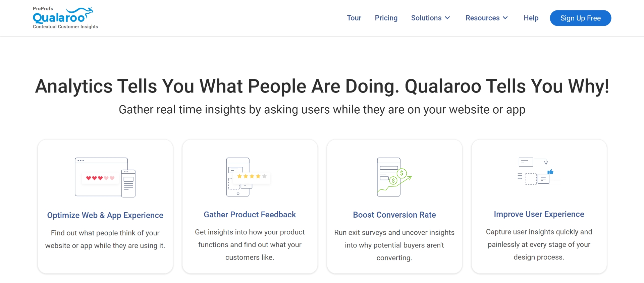Open Optimize Web & App Experience heading
This screenshot has height=283, width=644.
coord(105,215)
